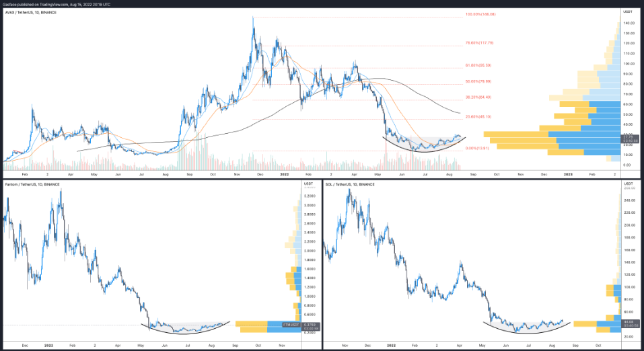644x351 pixels.
Task: Click the current price label on AVAX price axis
Action: click(x=631, y=139)
